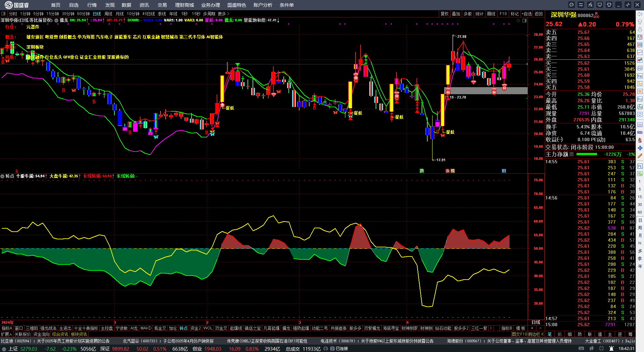644x352 pixels.
Task: Open the 多周期 multi-period selector
Action: pos(209,14)
